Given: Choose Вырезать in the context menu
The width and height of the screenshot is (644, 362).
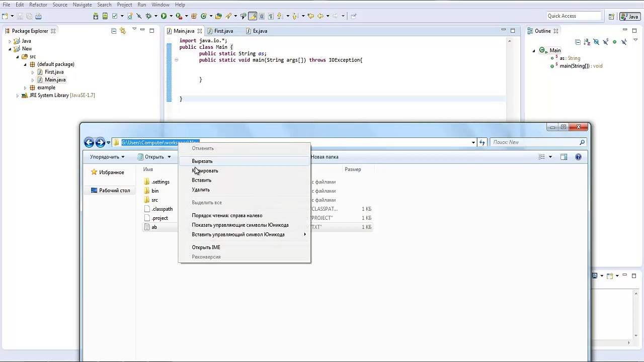Looking at the screenshot, I should (x=245, y=161).
